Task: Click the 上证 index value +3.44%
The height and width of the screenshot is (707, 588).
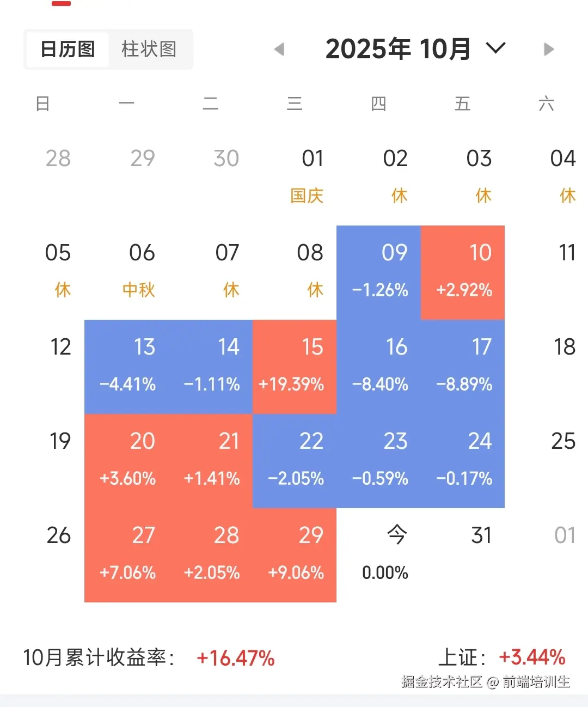Action: tap(532, 657)
